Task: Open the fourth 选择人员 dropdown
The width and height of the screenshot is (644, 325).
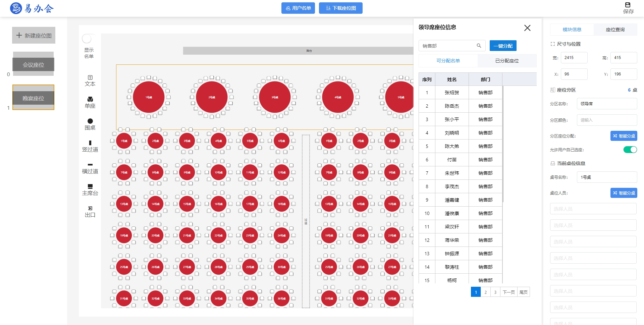Action: [593, 258]
